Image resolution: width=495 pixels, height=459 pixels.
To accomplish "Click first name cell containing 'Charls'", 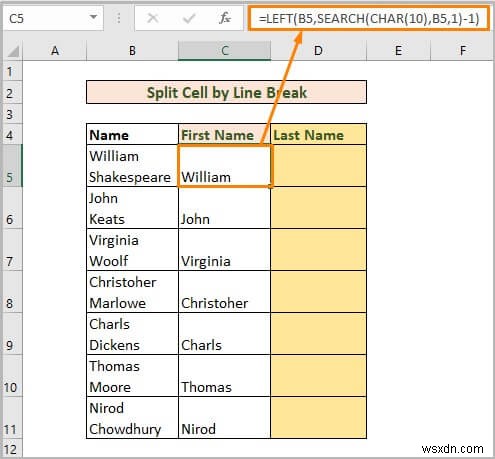I will (224, 334).
